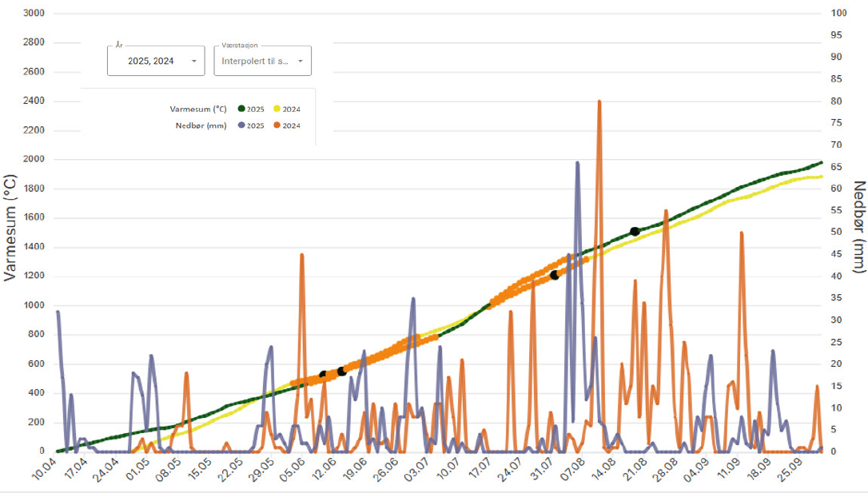
Task: Click the black marker near 31.07
Action: (x=555, y=275)
